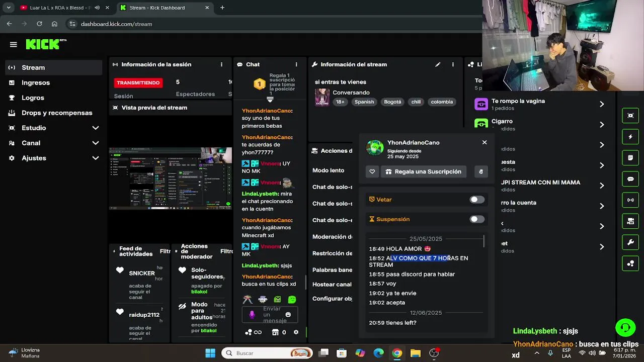Toggle the Suspensión switch

coord(477,219)
